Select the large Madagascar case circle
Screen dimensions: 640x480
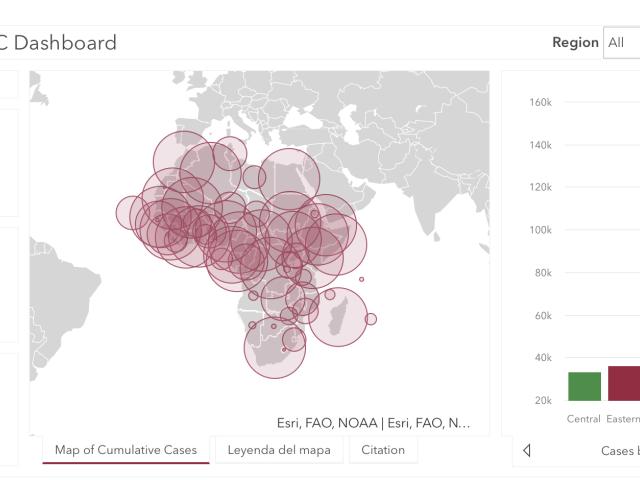point(338,317)
